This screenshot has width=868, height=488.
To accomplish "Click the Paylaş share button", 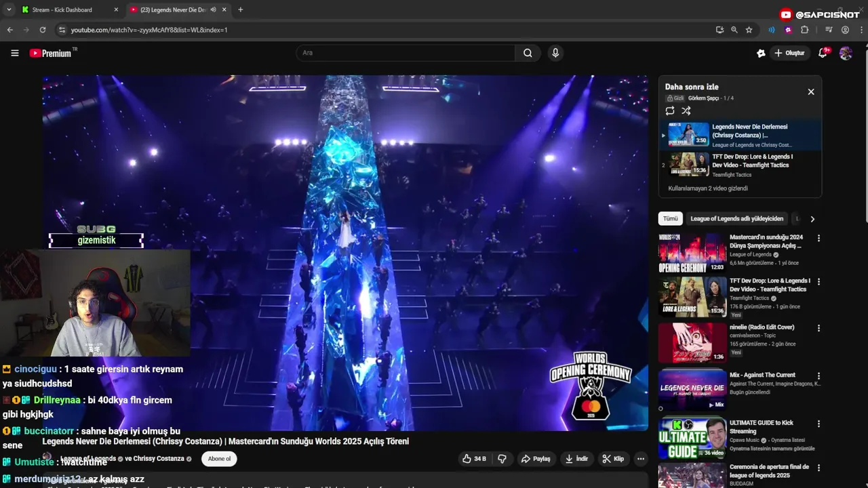I will [x=536, y=459].
